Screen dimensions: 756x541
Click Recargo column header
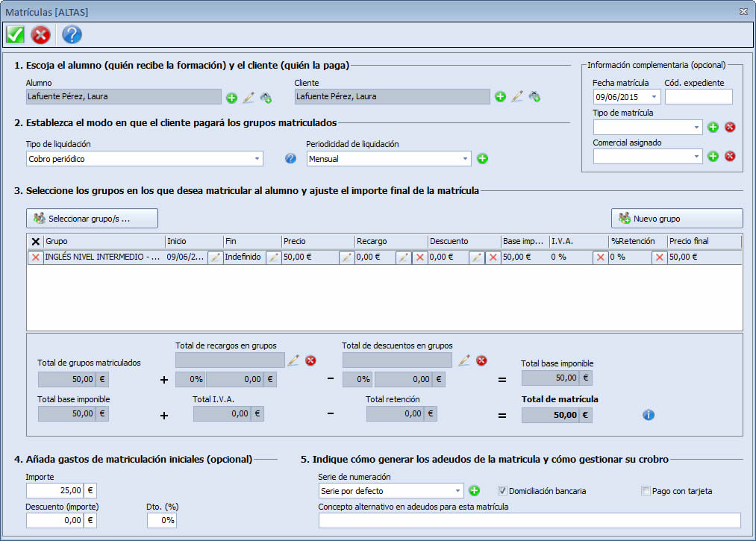tap(391, 241)
